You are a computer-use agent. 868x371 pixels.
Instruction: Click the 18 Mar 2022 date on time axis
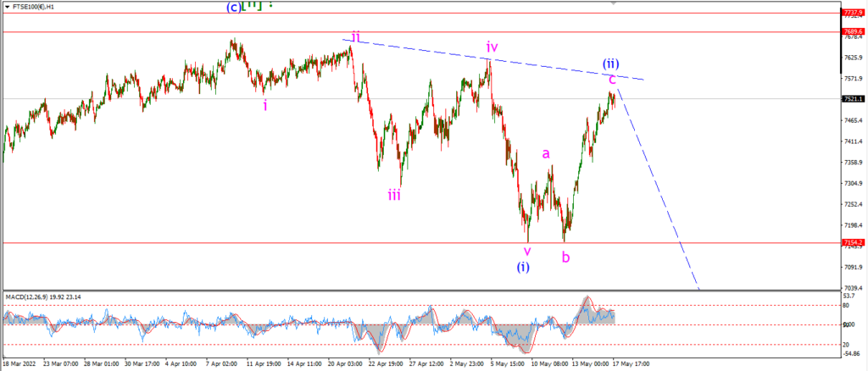(18, 365)
